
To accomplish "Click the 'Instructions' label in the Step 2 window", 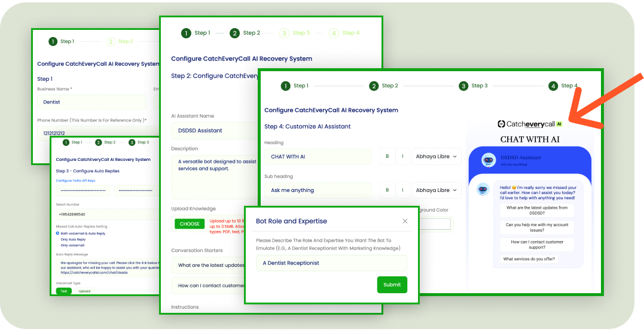I will (185, 307).
